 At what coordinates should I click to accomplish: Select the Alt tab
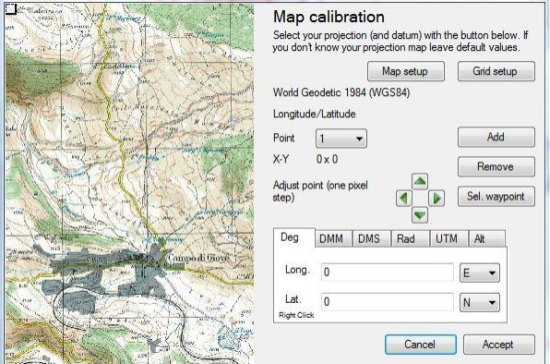point(487,239)
